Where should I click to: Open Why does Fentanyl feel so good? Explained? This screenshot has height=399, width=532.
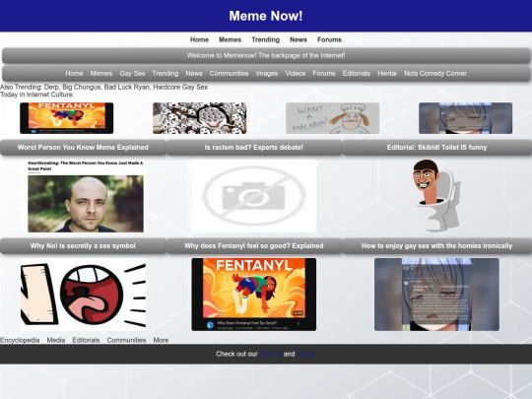click(254, 246)
